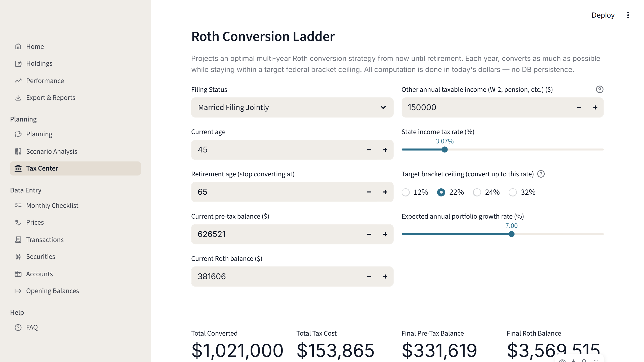Open Scenario Analysis via its sidebar icon
This screenshot has width=644, height=362.
pyautogui.click(x=18, y=151)
